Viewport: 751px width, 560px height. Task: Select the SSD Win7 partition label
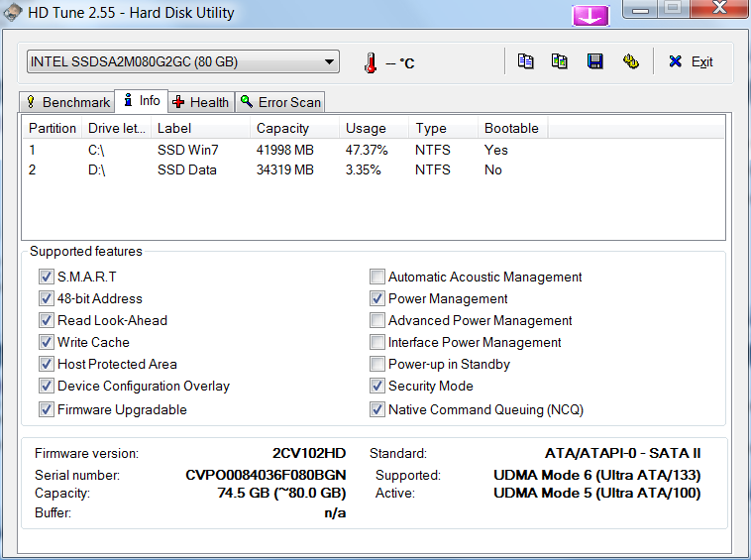(188, 150)
